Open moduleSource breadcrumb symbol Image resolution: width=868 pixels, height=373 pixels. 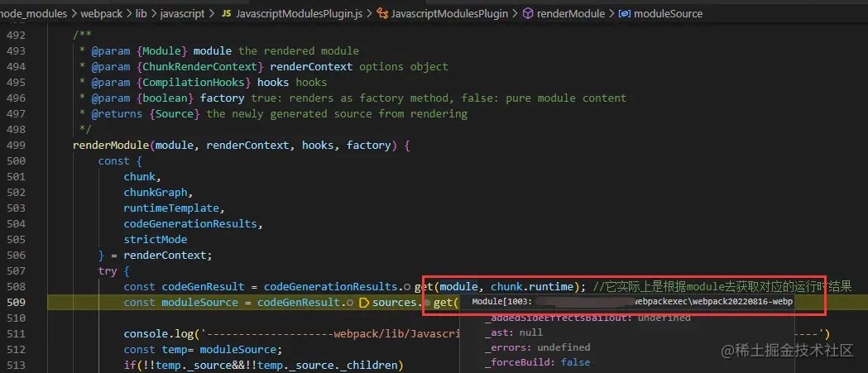[x=668, y=13]
